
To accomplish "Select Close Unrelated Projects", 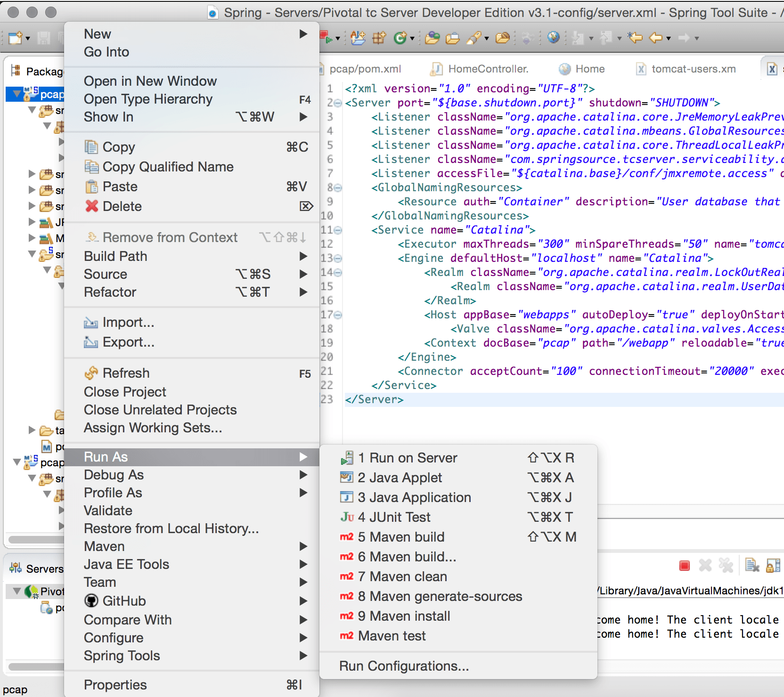I will coord(192,410).
